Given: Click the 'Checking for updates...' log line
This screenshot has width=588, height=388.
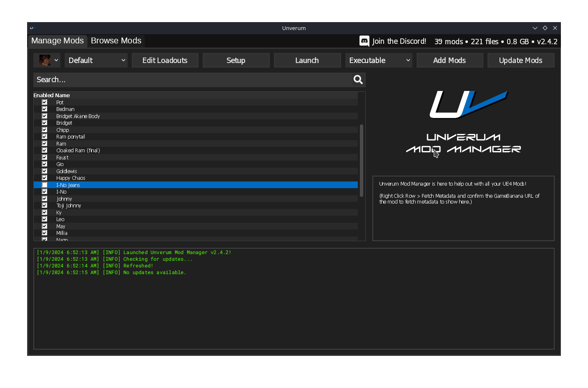Looking at the screenshot, I should [115, 259].
